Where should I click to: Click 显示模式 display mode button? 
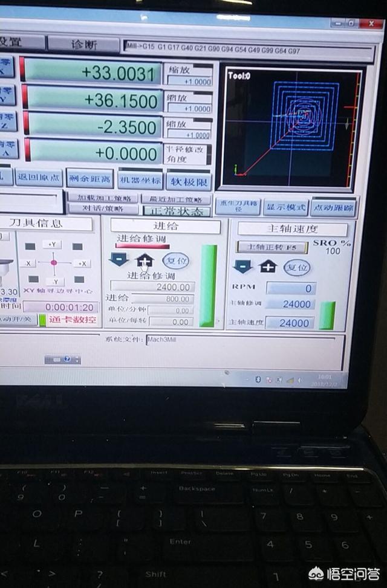(x=286, y=207)
